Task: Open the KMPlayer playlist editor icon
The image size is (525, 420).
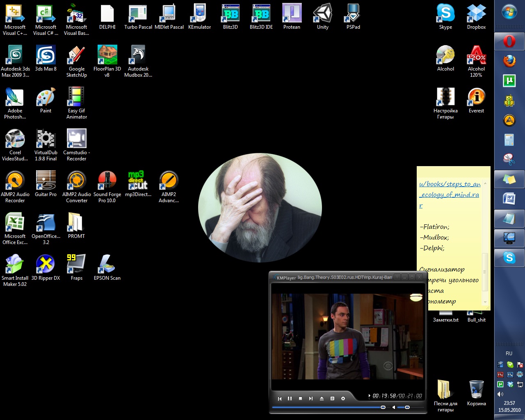Action: point(332,398)
